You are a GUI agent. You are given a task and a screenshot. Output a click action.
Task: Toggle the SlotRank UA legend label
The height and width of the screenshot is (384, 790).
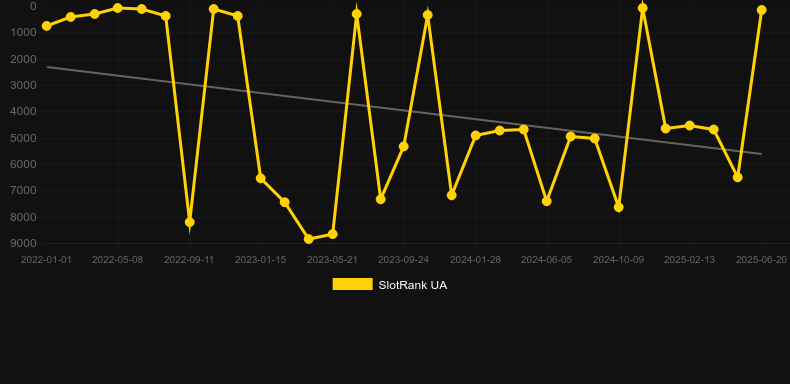[x=413, y=285]
